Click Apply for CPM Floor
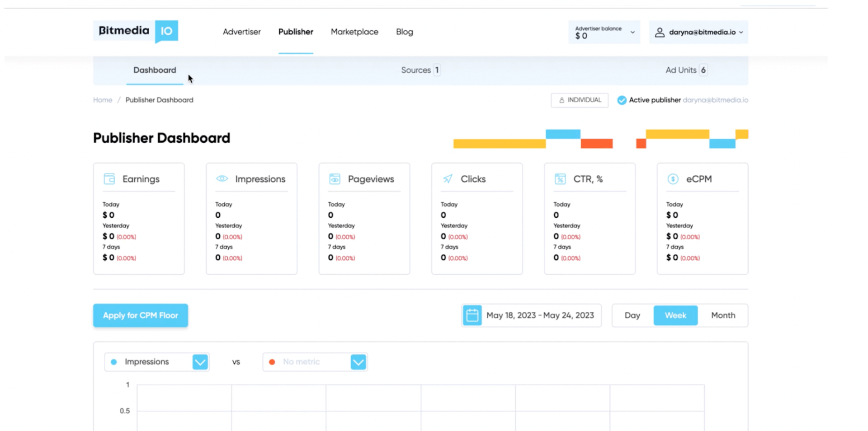The image size is (868, 431). click(x=140, y=315)
